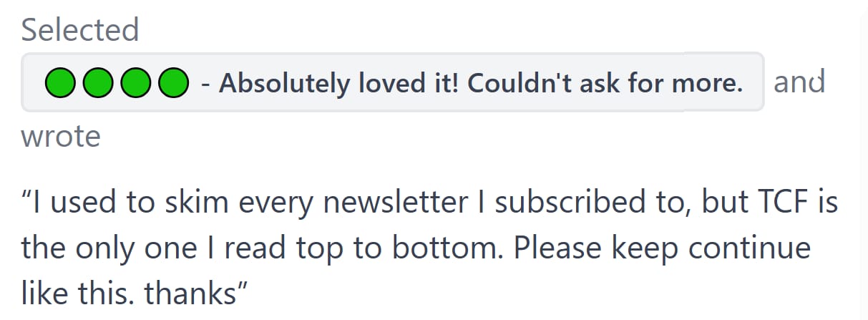Click the first green circle in the rating
The image size is (868, 320).
pyautogui.click(x=60, y=82)
